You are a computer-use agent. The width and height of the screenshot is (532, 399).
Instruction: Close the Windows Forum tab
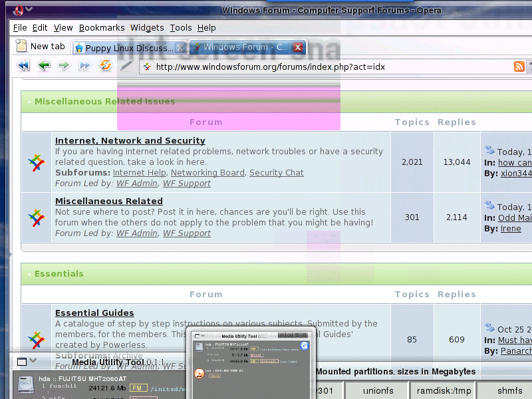coord(298,47)
